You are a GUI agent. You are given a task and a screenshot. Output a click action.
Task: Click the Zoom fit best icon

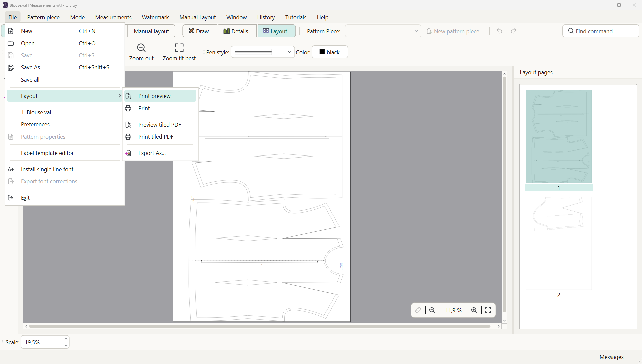tap(179, 48)
